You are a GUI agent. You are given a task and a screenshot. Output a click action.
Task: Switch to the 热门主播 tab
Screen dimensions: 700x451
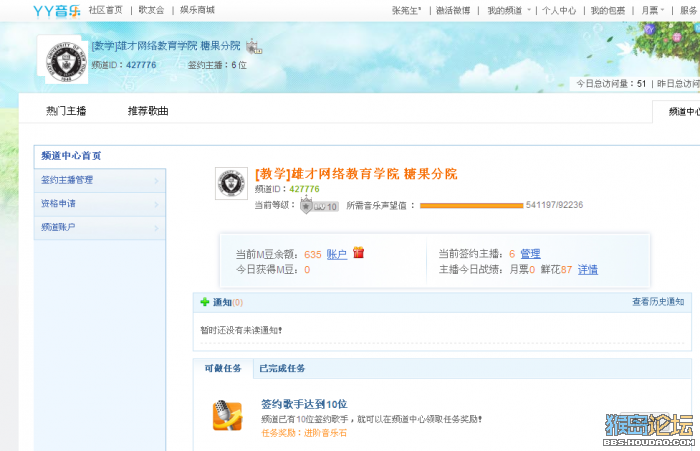coord(66,111)
